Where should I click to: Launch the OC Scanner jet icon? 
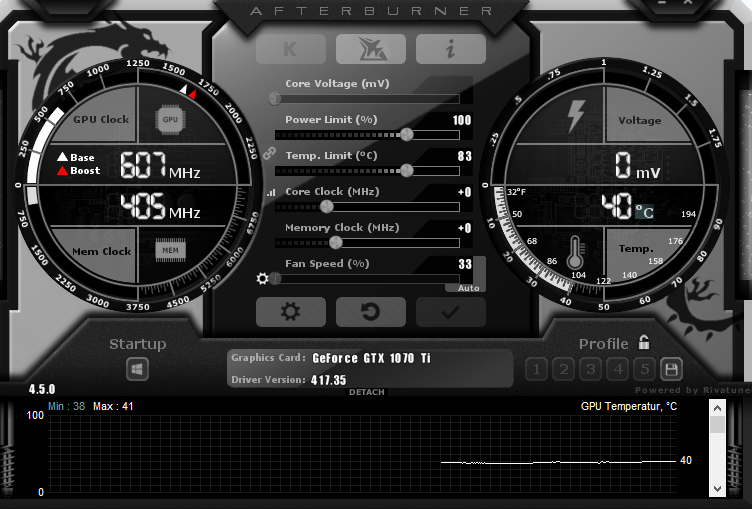(x=371, y=49)
